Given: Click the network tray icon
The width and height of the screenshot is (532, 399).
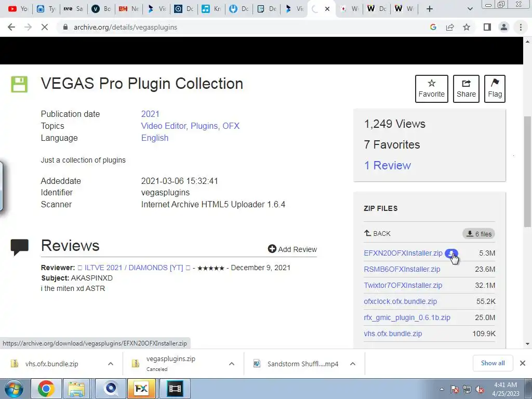Looking at the screenshot, I should click(467, 389).
